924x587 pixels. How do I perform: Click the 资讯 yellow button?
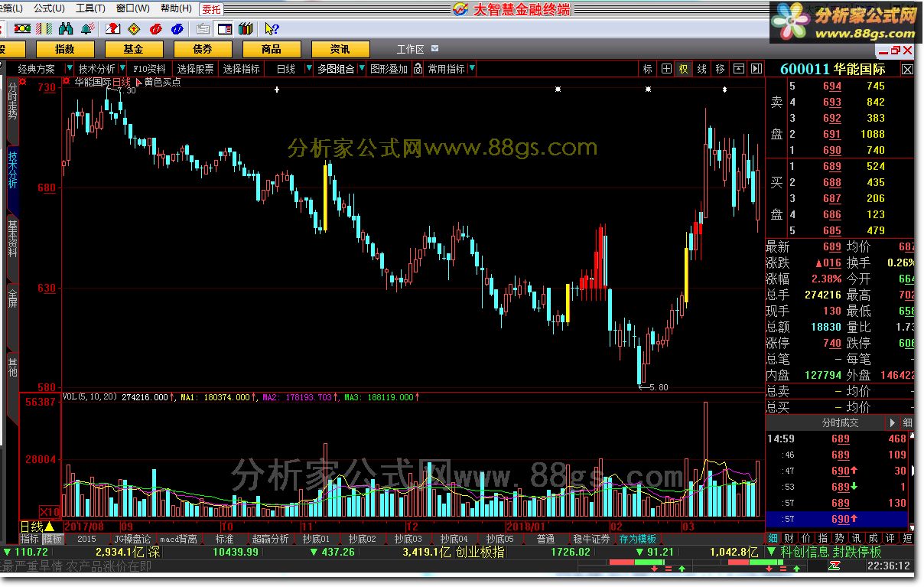(340, 49)
